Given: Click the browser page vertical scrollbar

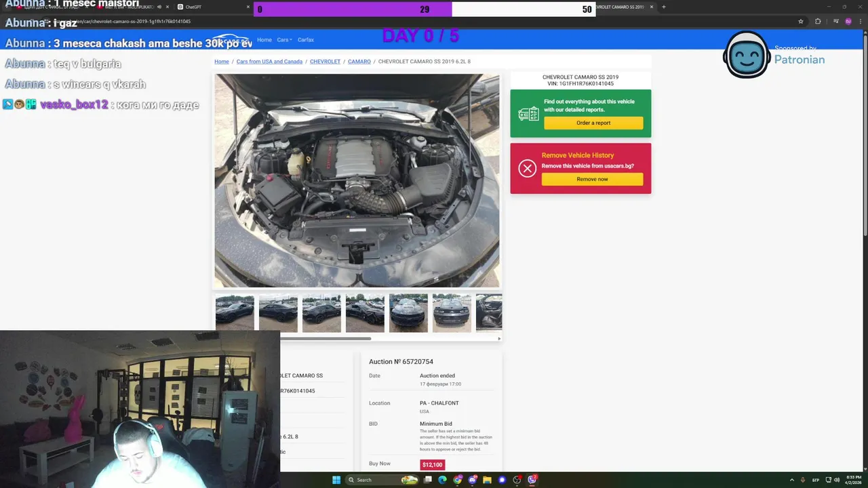Looking at the screenshot, I should pyautogui.click(x=865, y=136).
